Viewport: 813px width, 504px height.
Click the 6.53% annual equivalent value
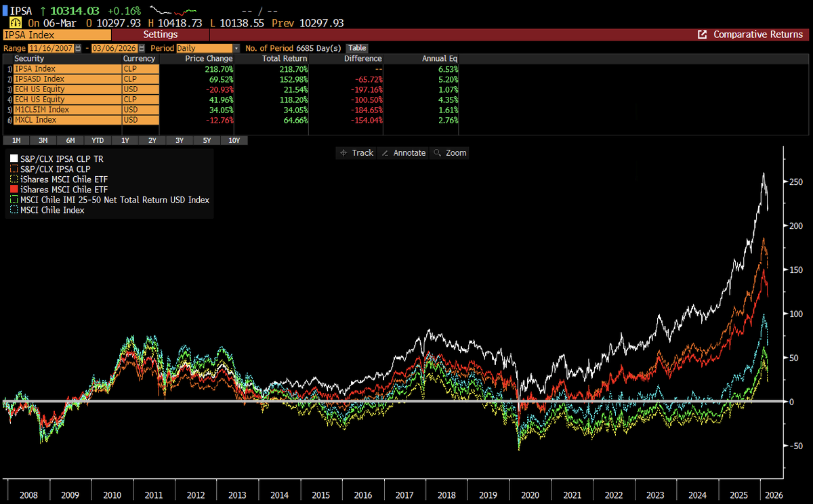coord(447,69)
